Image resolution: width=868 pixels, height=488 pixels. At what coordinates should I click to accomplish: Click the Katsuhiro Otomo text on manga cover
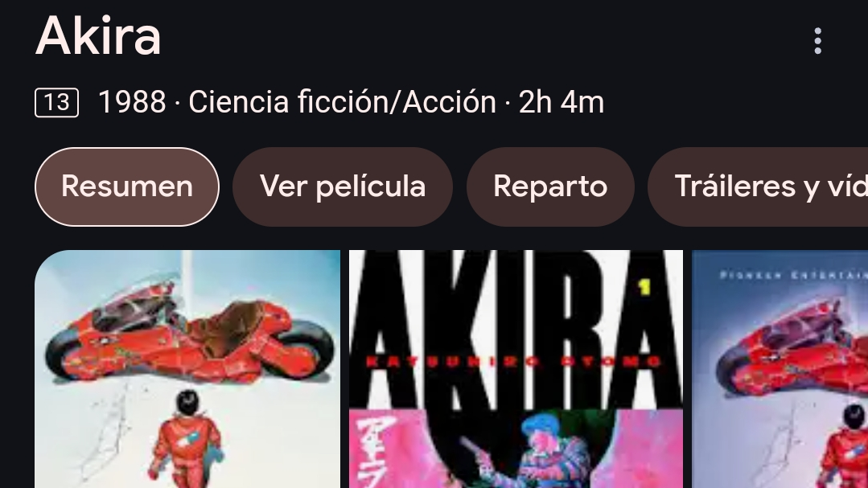click(x=514, y=362)
